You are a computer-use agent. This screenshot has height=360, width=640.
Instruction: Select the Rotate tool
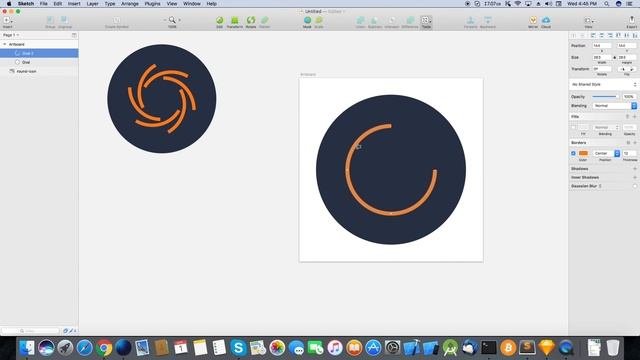pyautogui.click(x=251, y=22)
